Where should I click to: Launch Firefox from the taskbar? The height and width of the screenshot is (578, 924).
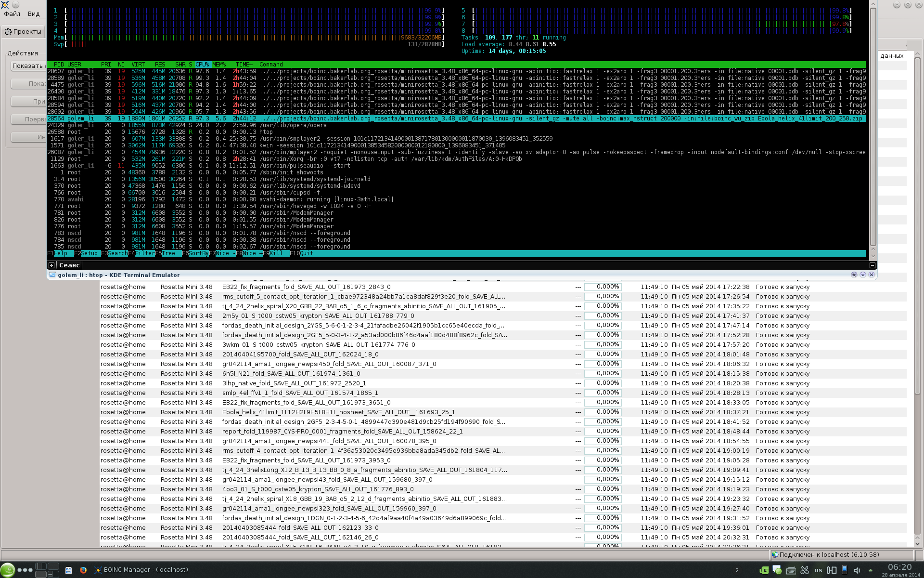pyautogui.click(x=83, y=570)
